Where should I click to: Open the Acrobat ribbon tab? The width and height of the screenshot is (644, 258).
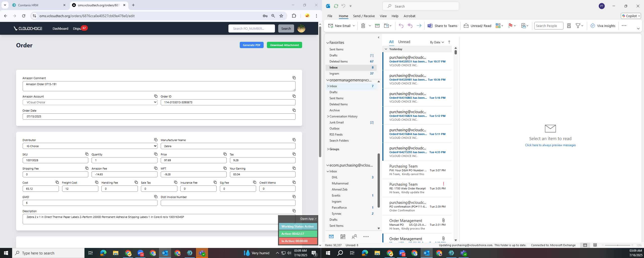coord(409,16)
